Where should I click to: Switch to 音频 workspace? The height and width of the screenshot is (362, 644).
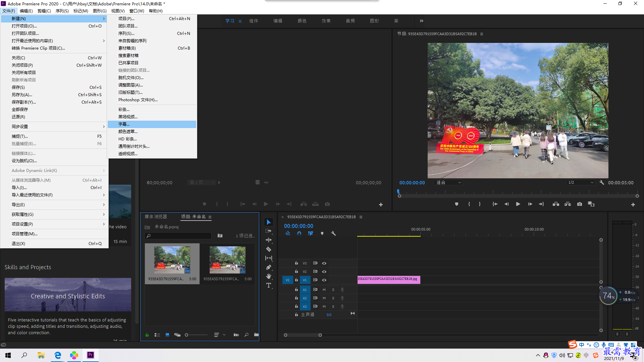350,21
